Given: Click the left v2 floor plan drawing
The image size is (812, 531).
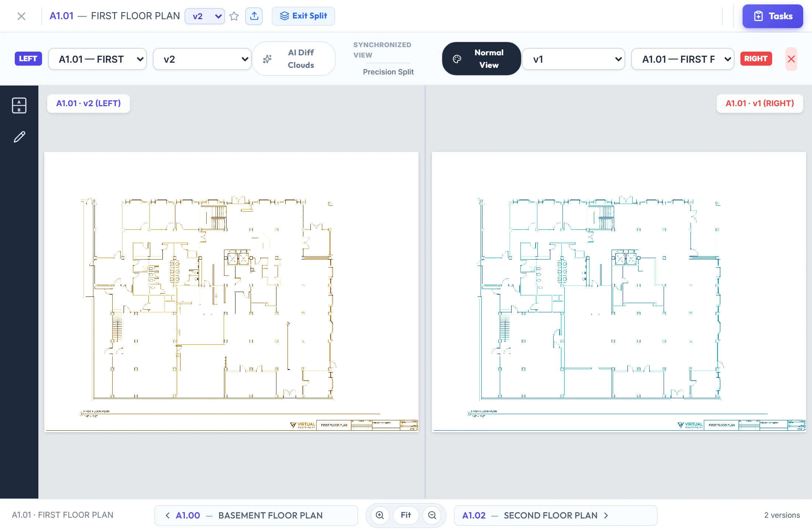Looking at the screenshot, I should (x=231, y=292).
